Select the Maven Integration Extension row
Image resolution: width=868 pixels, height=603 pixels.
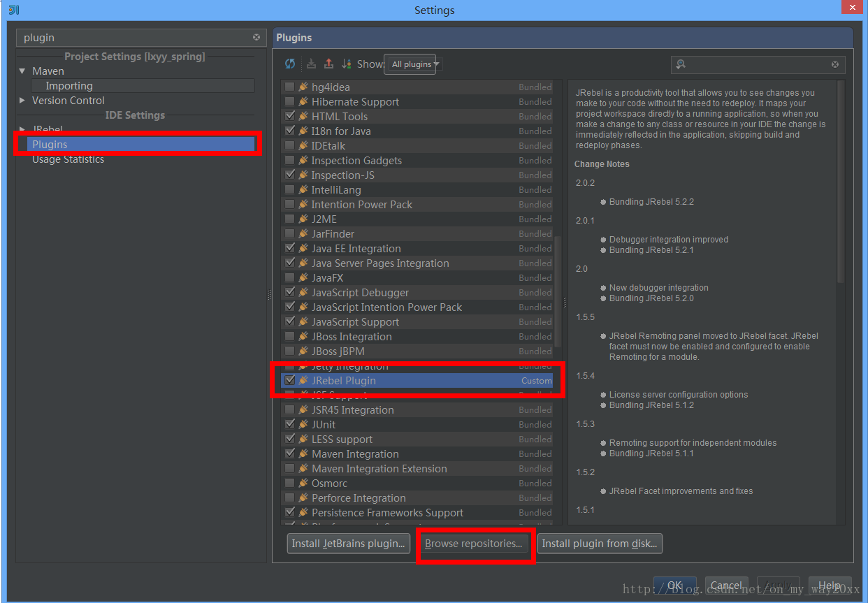pyautogui.click(x=417, y=469)
